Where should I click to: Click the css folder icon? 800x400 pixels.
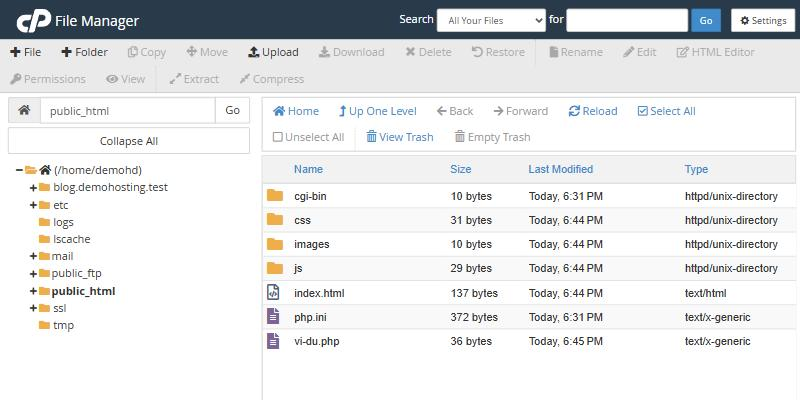point(274,219)
